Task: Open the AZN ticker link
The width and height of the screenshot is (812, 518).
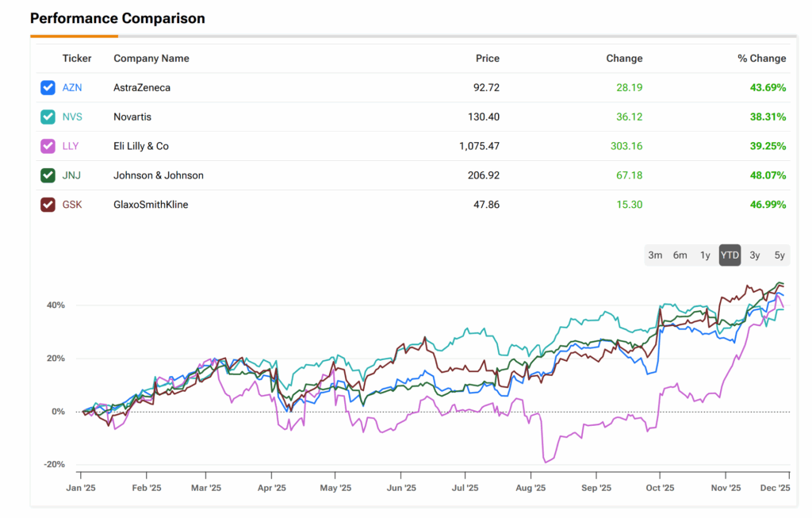Action: pos(72,87)
